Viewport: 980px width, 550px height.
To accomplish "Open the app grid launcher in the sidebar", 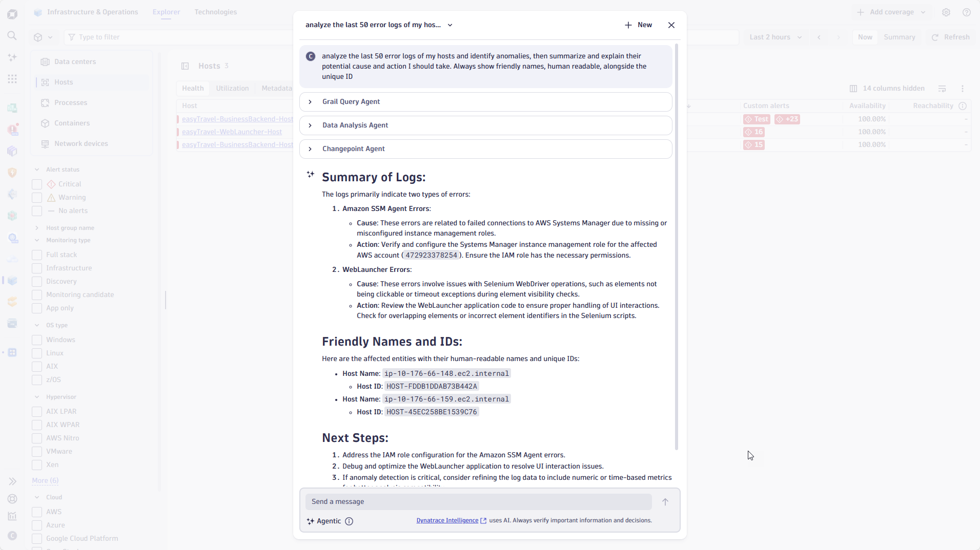I will pyautogui.click(x=12, y=79).
